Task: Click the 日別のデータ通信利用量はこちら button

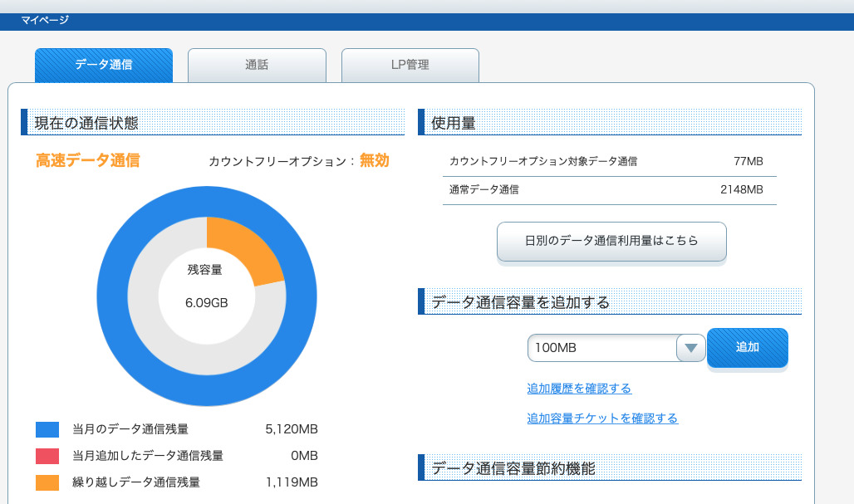Action: (x=611, y=242)
